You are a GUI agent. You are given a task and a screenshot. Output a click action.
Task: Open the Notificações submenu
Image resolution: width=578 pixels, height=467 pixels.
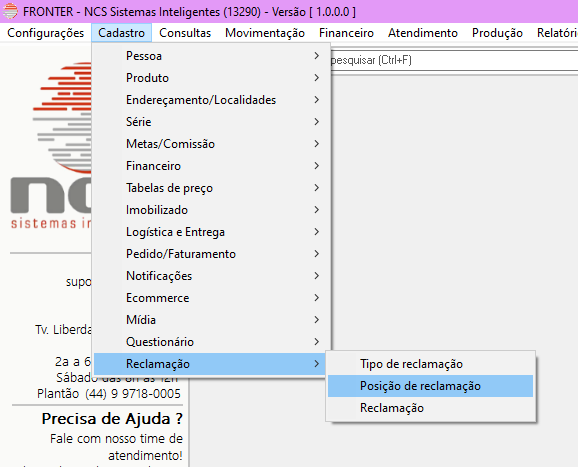click(x=212, y=276)
